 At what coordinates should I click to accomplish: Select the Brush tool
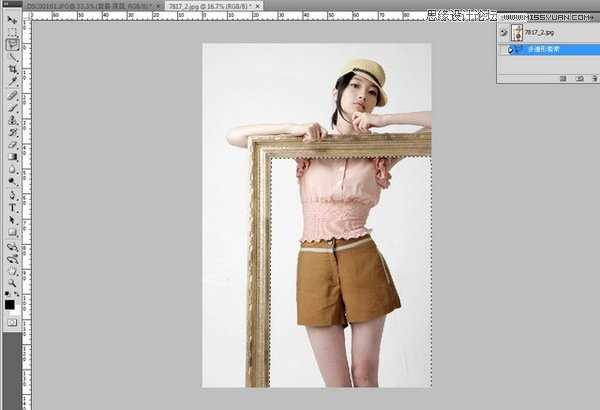12,108
